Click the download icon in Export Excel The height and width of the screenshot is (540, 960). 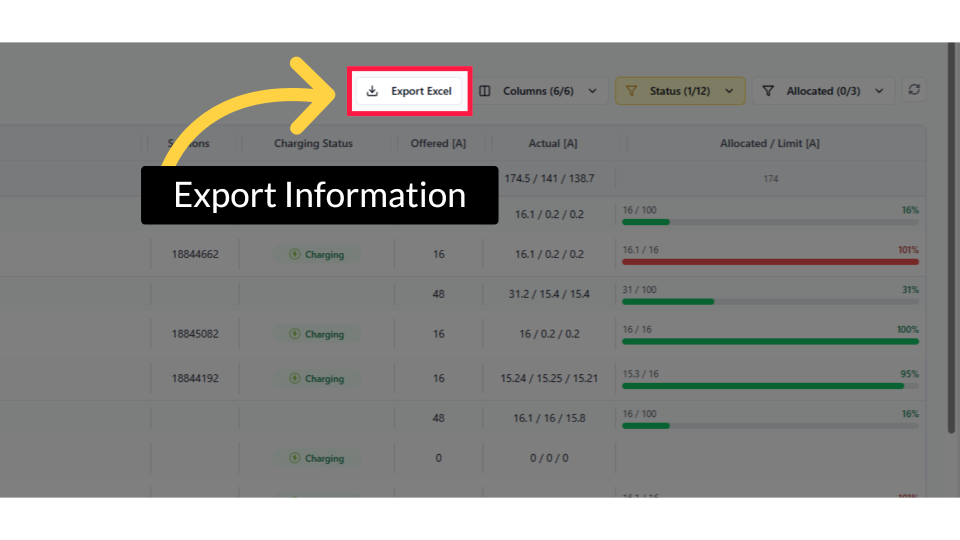pyautogui.click(x=372, y=91)
